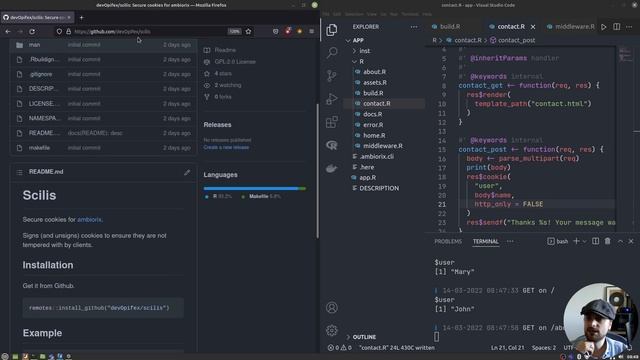Click Create a new release link
Screen dimensions: 640x360
(226, 147)
